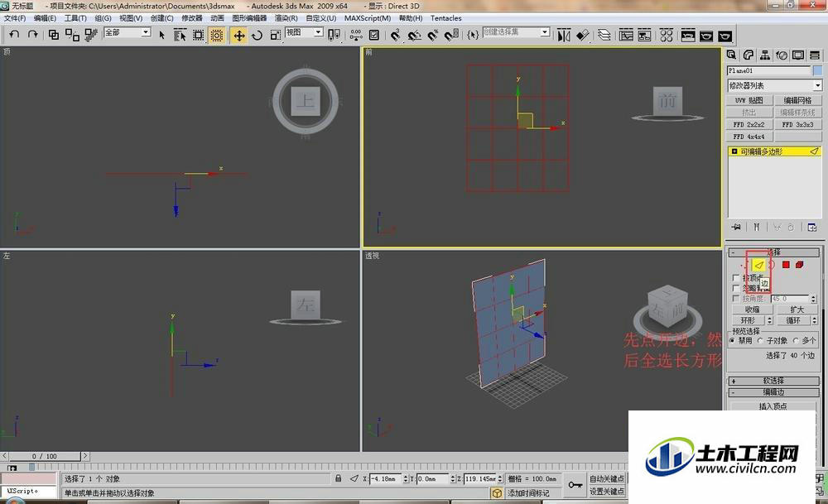Image resolution: width=828 pixels, height=504 pixels.
Task: Click the Align tool icon
Action: pos(582,36)
